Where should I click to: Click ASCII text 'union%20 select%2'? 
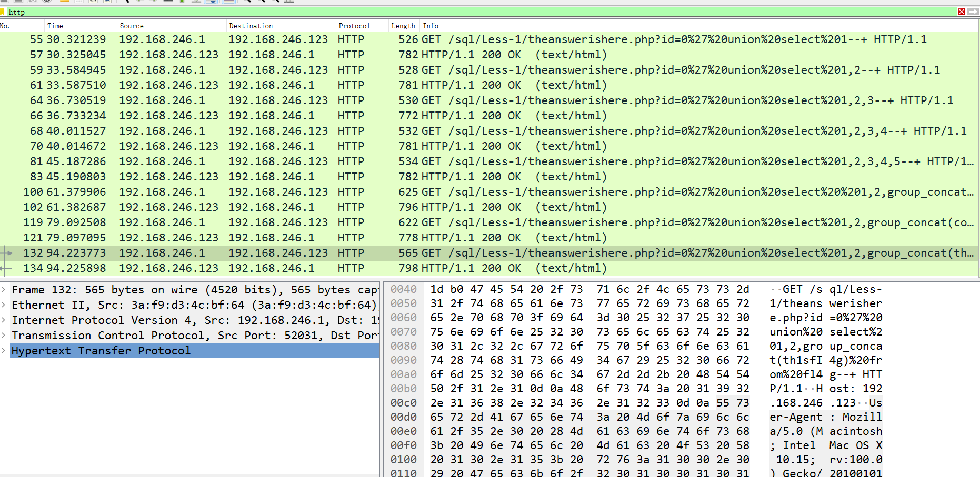click(826, 332)
